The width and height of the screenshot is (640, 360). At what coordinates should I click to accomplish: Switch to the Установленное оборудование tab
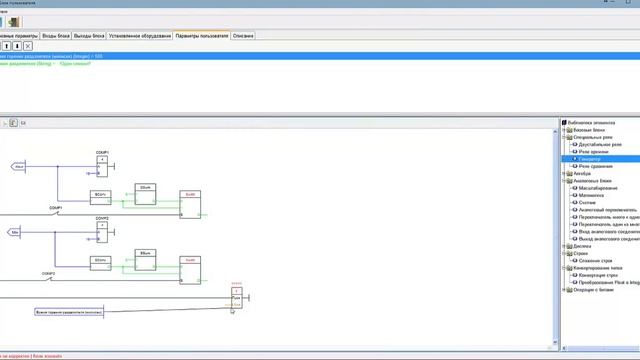tap(140, 36)
